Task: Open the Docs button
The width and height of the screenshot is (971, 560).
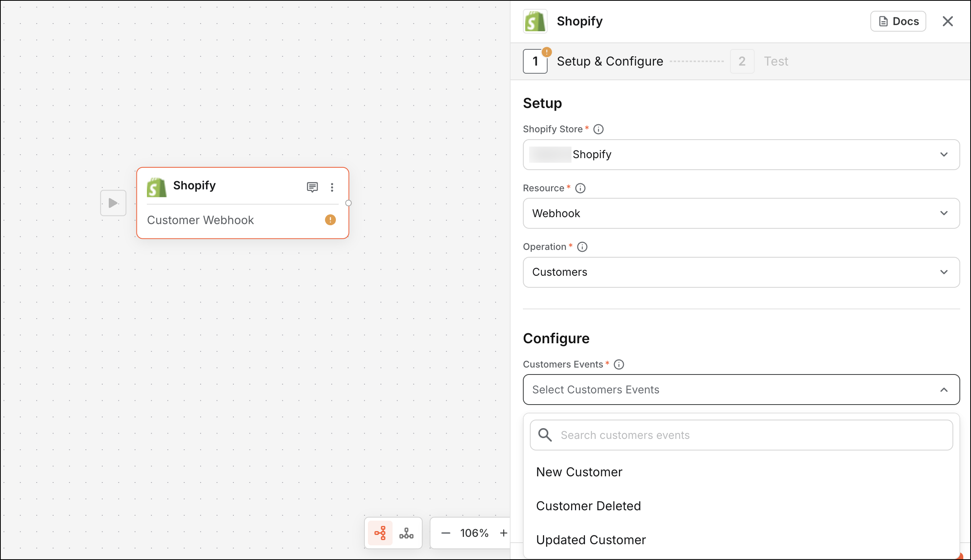Action: coord(898,21)
